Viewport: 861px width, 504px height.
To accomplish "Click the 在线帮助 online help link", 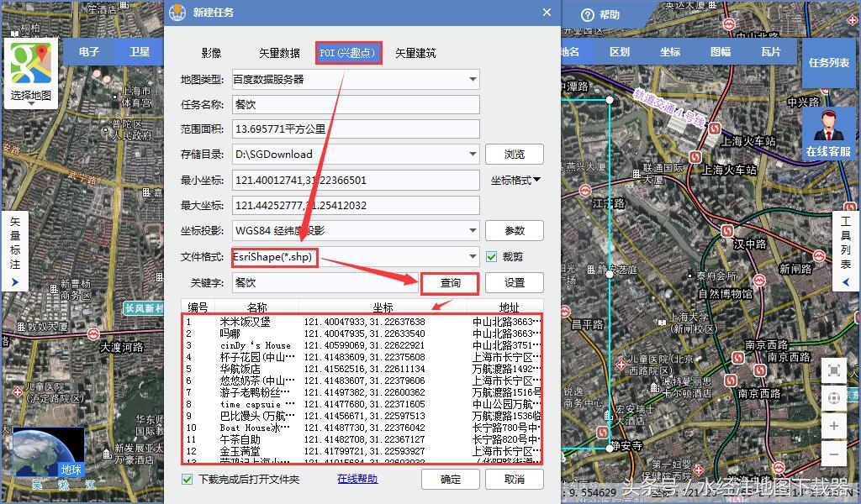I will coord(357,479).
